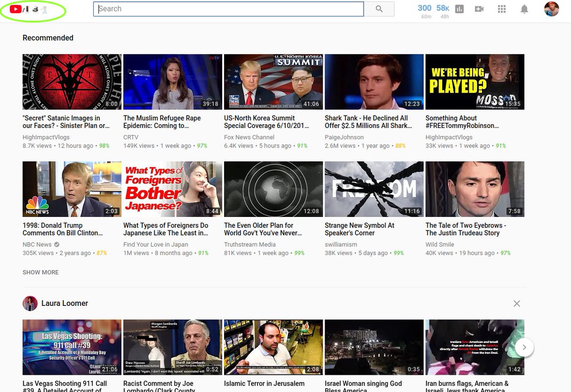Image resolution: width=571 pixels, height=392 pixels.
Task: Click title The Muslim Refugee Rape Epidemic
Action: [x=162, y=122]
